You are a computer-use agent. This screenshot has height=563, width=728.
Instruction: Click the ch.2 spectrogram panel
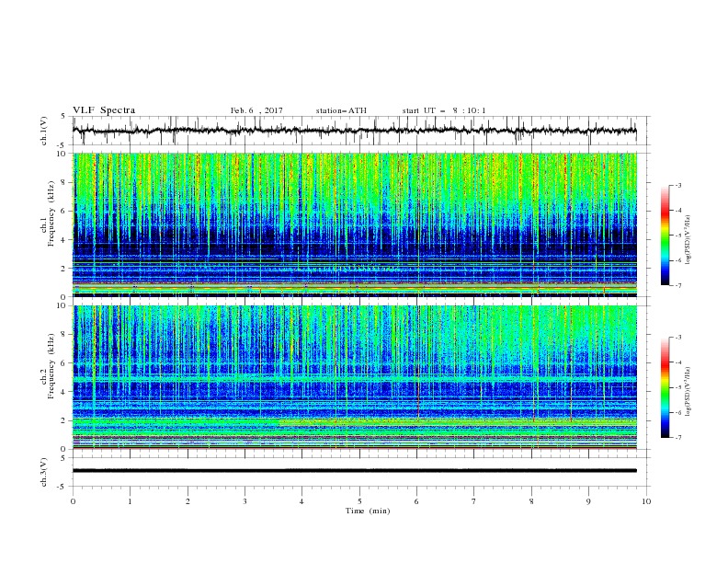(355, 377)
